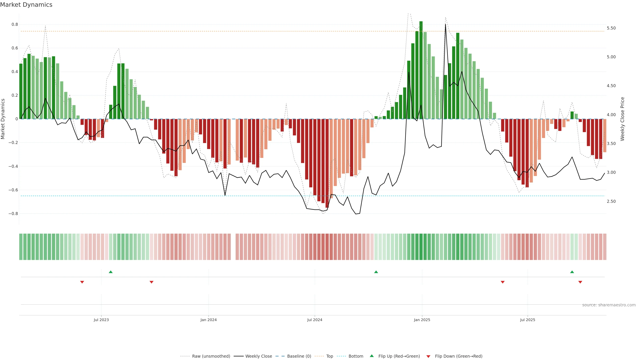Image resolution: width=644 pixels, height=362 pixels.
Task: Select the flip-down marker between Jul 2023 and Jan 2024
Action: point(151,282)
